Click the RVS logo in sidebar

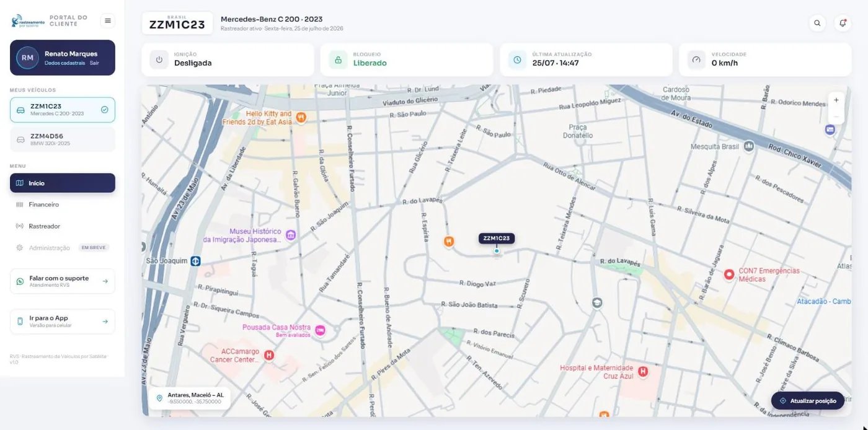pos(29,21)
